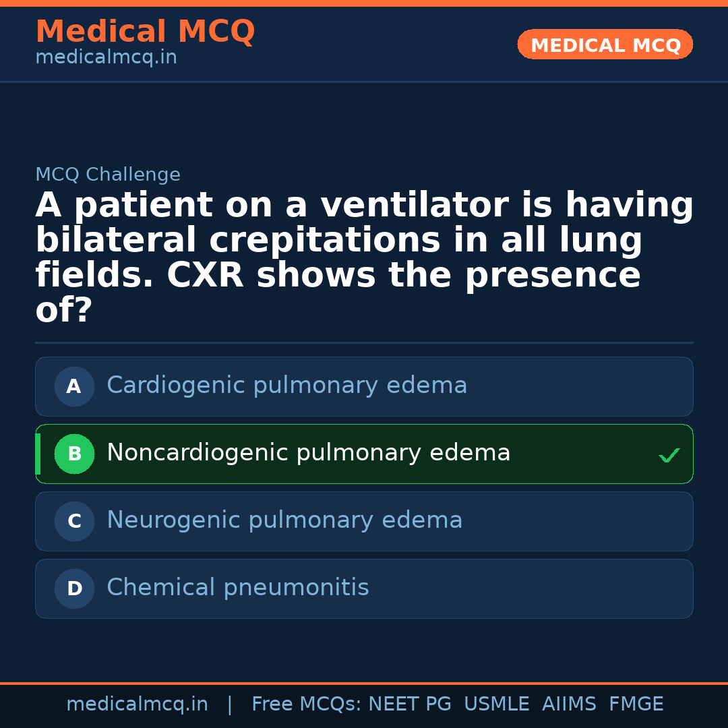Click the Free MCQs footer label
Screen dimensions: 728x728
click(x=306, y=704)
